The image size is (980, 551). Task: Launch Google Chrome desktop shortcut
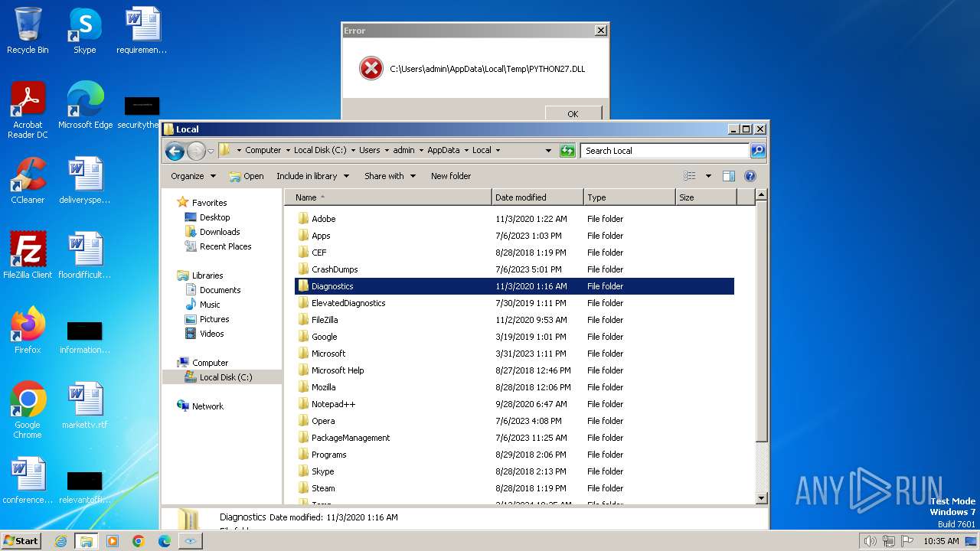(x=28, y=410)
